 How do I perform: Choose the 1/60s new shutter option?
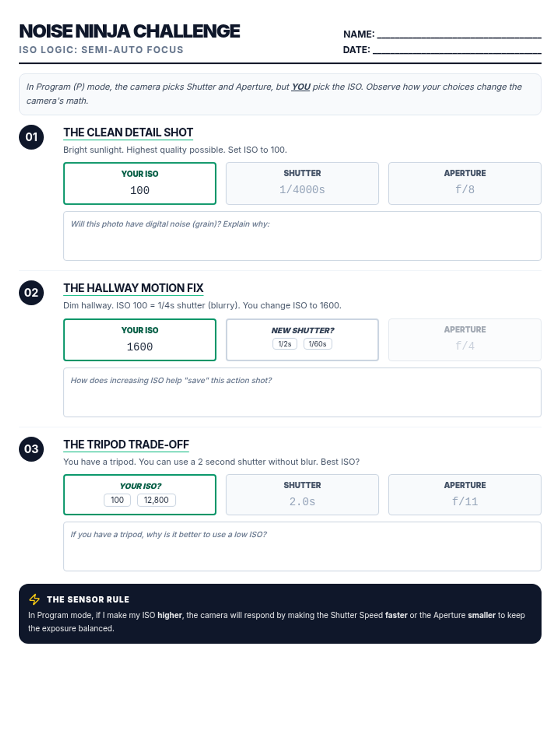pos(317,344)
